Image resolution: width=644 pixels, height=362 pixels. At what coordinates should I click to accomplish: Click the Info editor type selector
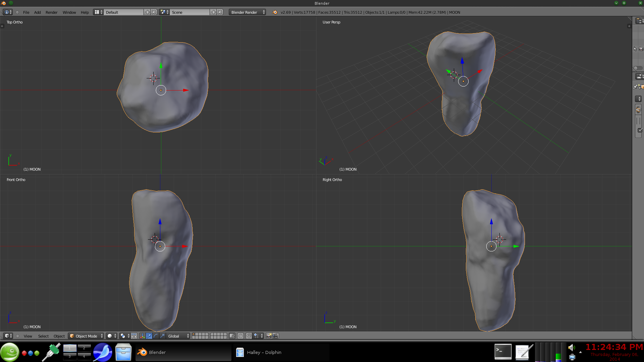pos(8,12)
